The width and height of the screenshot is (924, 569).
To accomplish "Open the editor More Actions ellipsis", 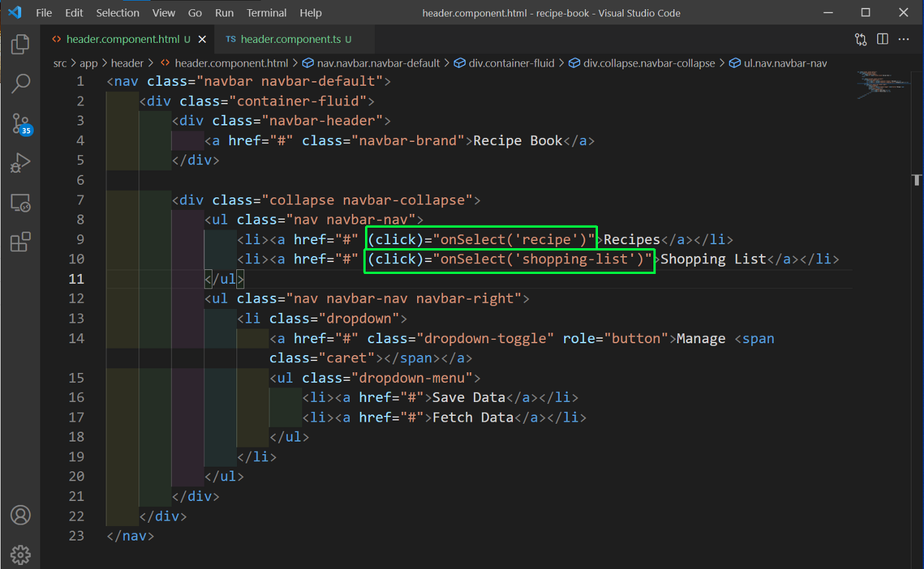I will 905,40.
